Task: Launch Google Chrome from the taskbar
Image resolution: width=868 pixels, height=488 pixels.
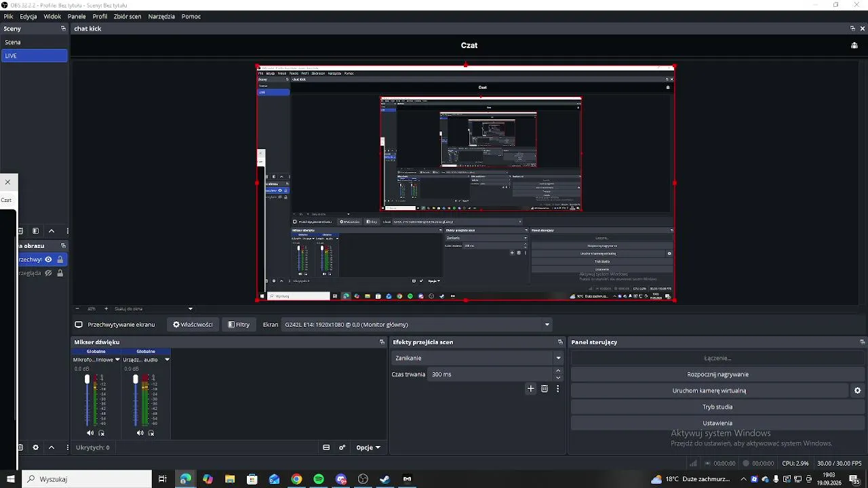Action: coord(296,479)
